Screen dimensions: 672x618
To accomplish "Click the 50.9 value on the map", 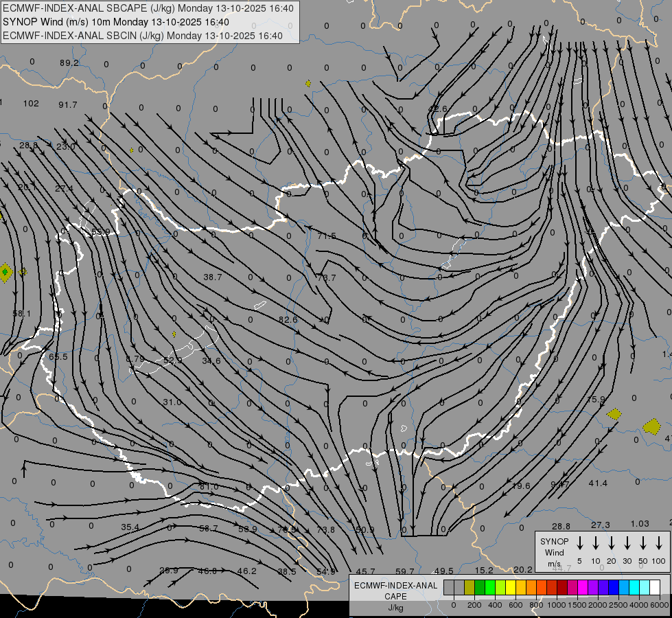I will pos(365,529).
